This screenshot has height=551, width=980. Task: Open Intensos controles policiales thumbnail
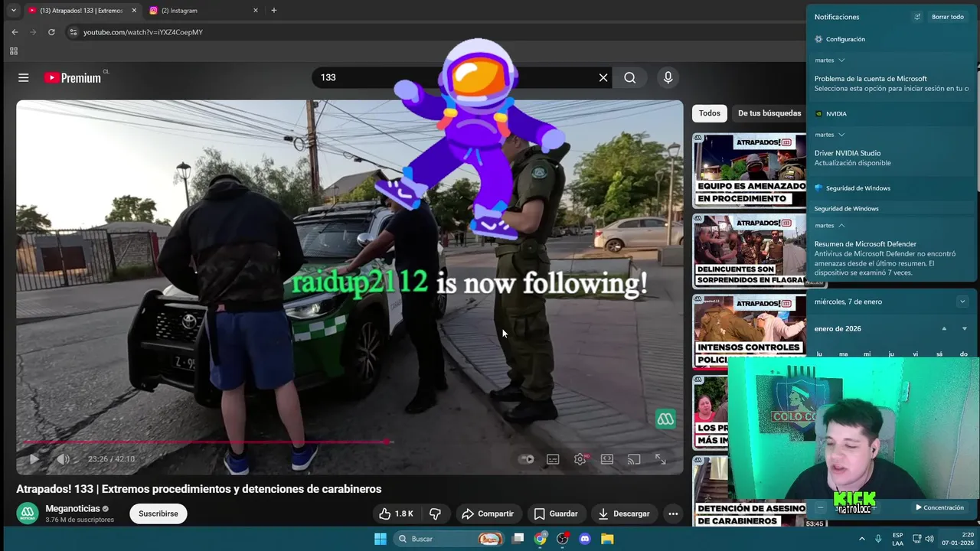749,331
